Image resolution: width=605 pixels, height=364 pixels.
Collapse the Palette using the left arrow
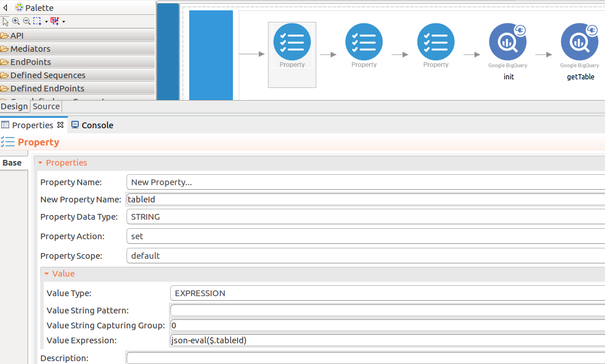pos(5,7)
